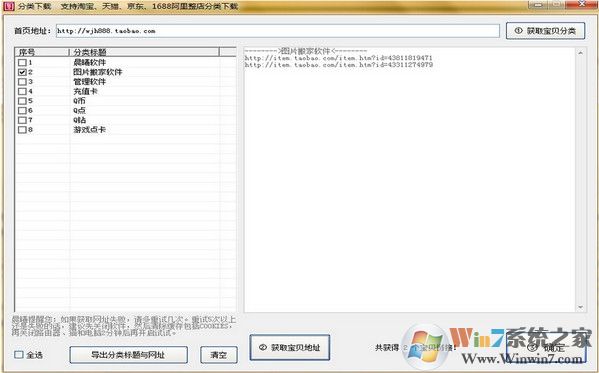Image resolution: width=599 pixels, height=373 pixels.
Task: Click the app icon in title bar
Action: point(8,6)
